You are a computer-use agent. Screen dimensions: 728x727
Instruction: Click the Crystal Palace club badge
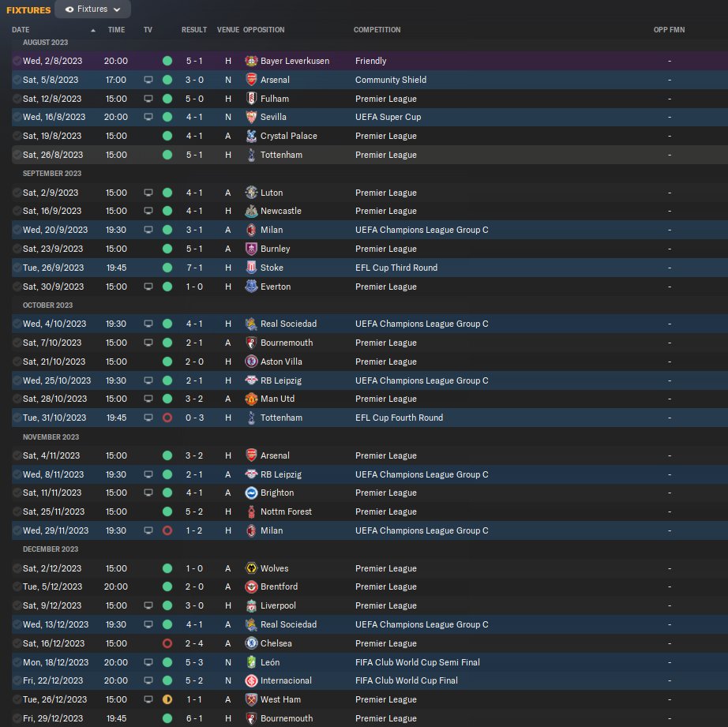[x=251, y=136]
